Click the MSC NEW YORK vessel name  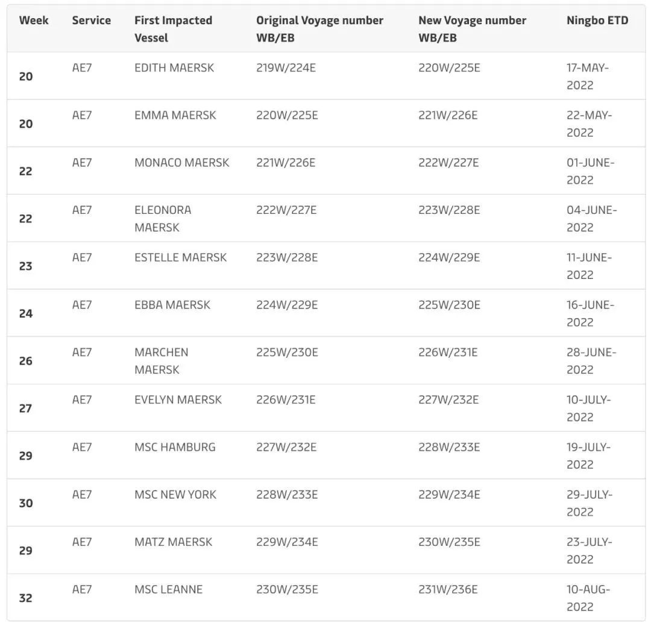[175, 495]
